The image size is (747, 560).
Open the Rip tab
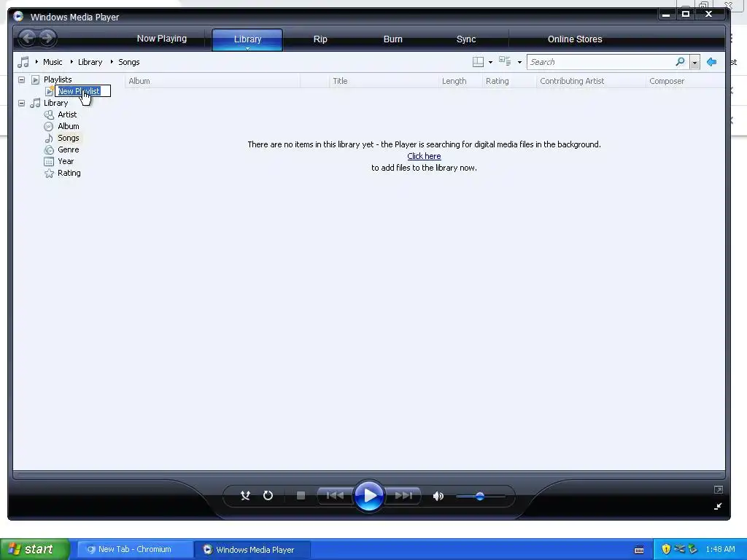(320, 39)
